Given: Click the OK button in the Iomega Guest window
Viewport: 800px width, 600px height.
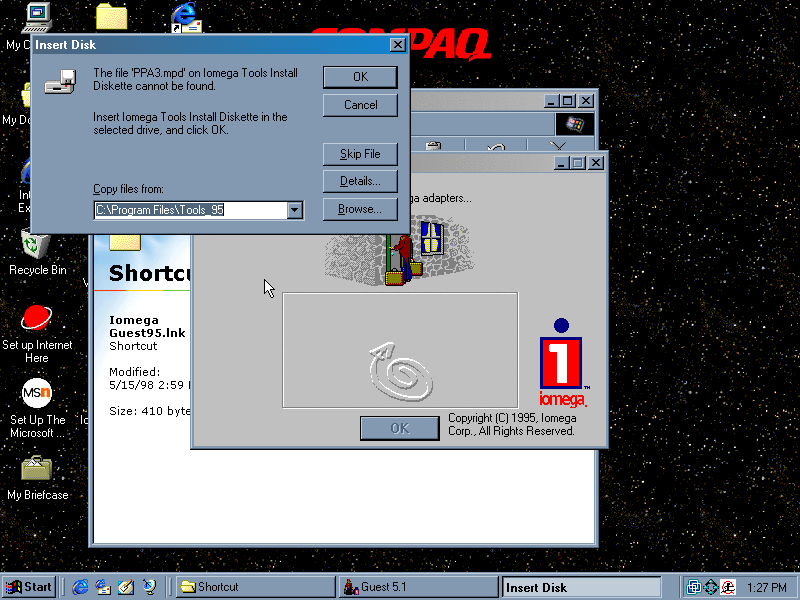Looking at the screenshot, I should pos(399,428).
